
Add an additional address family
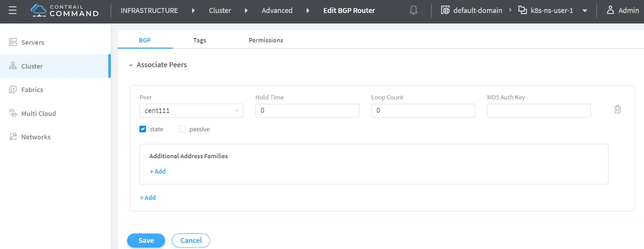[158, 171]
